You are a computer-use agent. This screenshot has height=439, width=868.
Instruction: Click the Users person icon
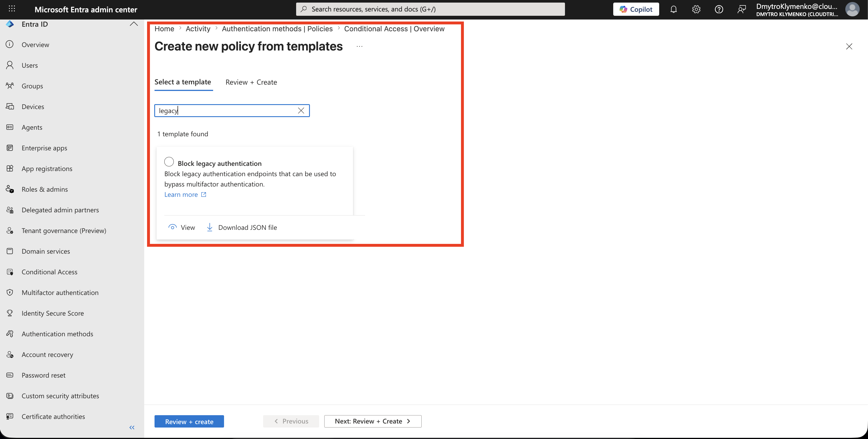coord(10,65)
